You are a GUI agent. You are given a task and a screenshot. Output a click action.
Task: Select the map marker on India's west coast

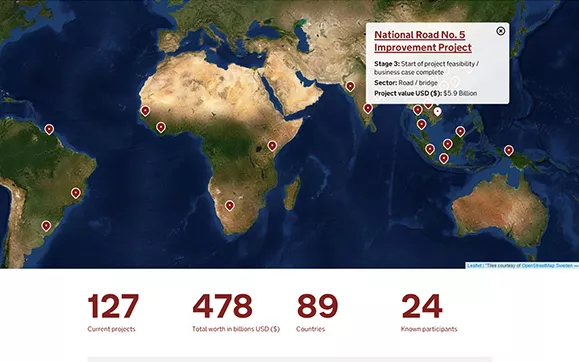point(350,86)
